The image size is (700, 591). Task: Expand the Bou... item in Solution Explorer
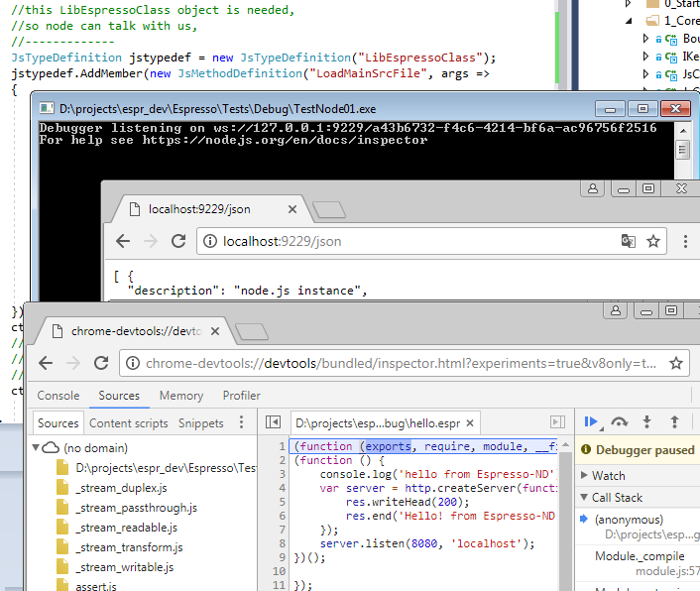pos(645,39)
